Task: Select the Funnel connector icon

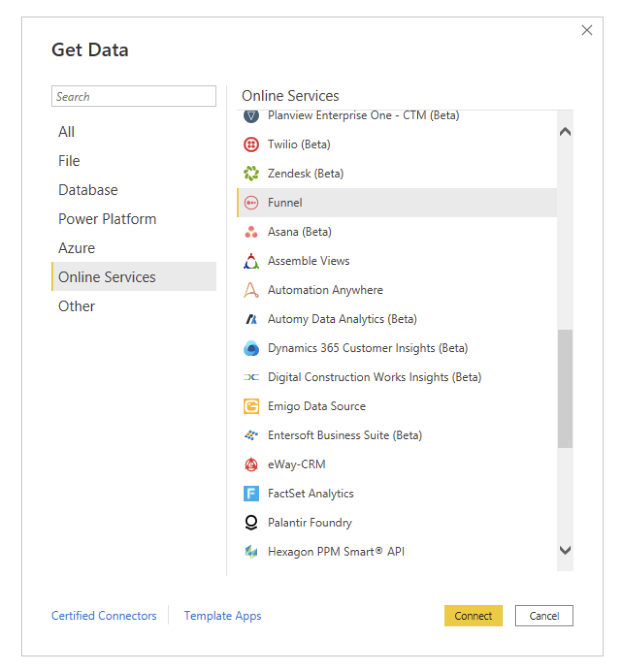Action: coord(251,203)
